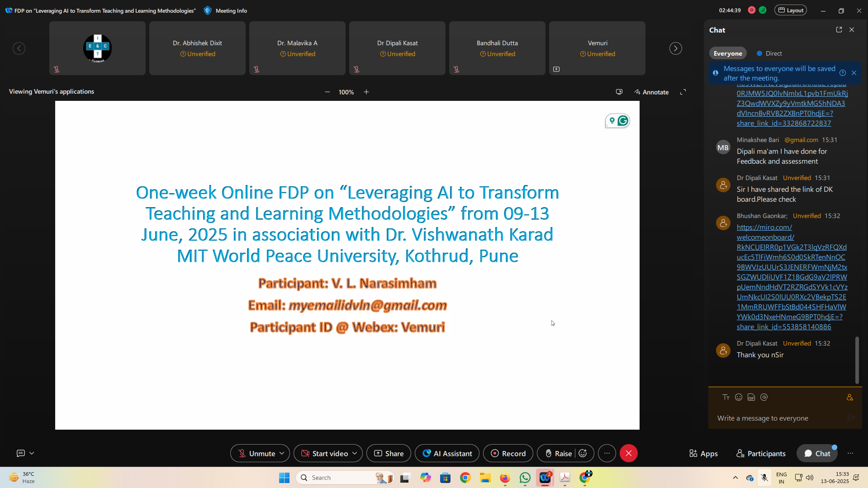Viewport: 868px width, 488px height.
Task: Enter full screen for shared content
Action: [683, 92]
